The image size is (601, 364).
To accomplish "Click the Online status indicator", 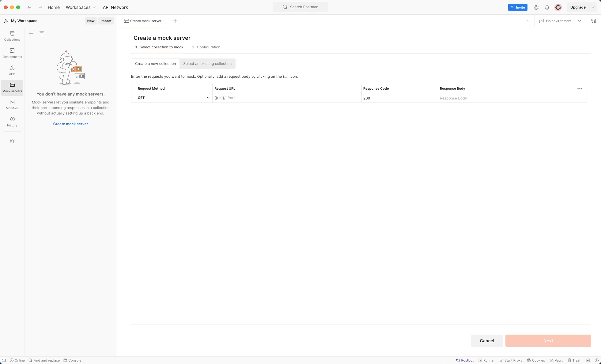I will (17, 360).
